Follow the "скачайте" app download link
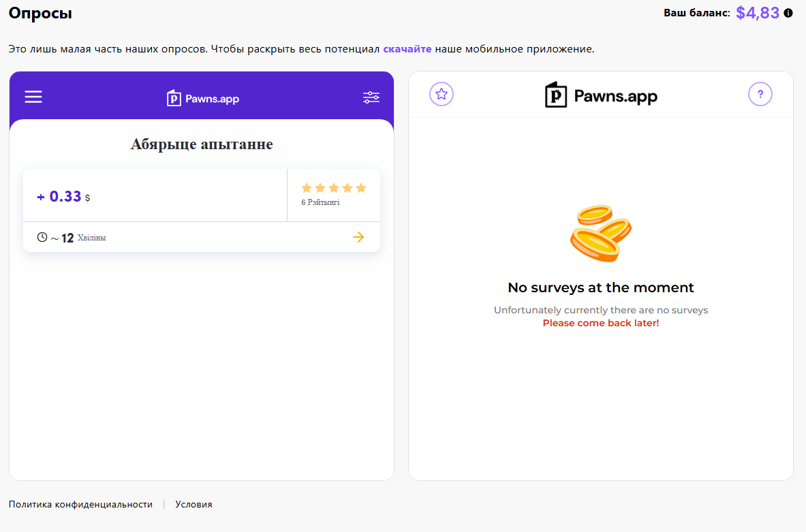This screenshot has height=532, width=806. pos(407,49)
